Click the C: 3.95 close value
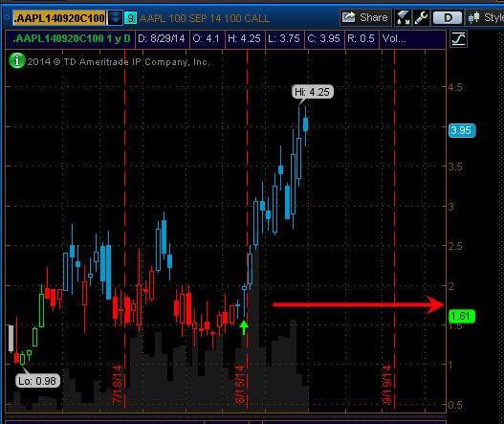 [x=324, y=39]
